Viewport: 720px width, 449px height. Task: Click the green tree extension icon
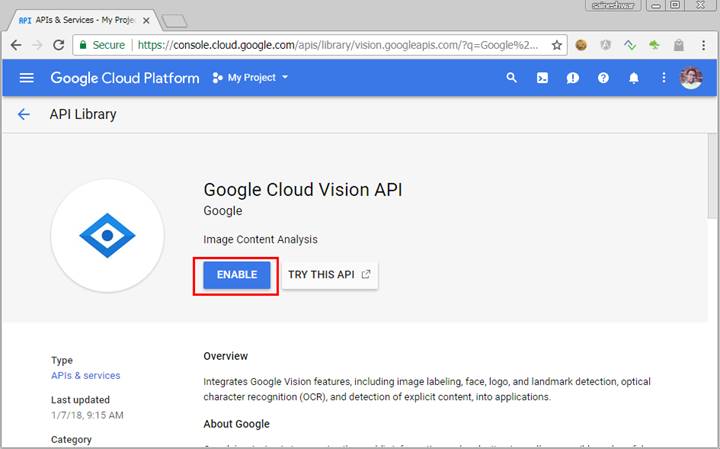pos(654,45)
